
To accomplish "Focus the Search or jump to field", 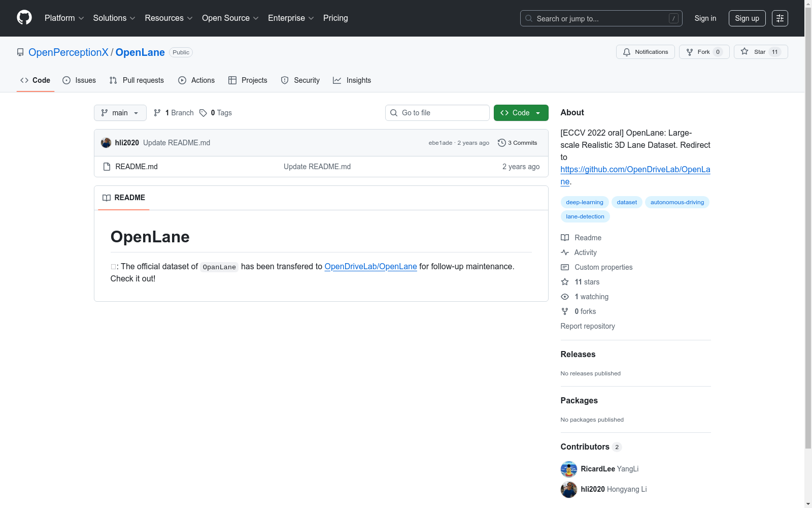I will (x=601, y=18).
